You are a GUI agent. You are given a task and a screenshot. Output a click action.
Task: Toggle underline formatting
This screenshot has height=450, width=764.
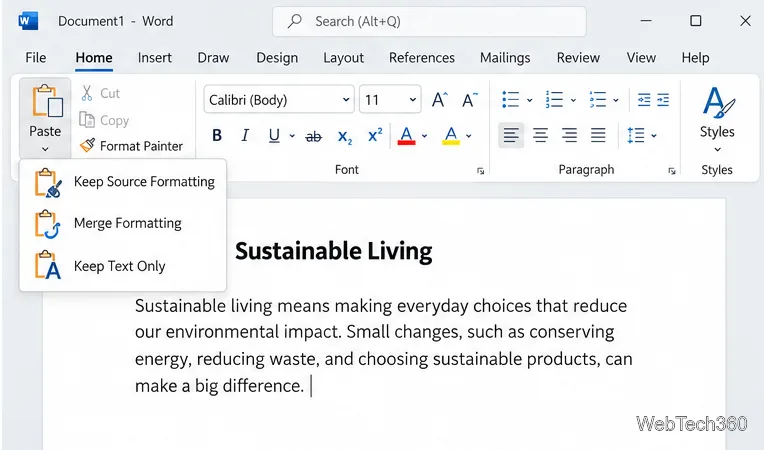(x=274, y=135)
